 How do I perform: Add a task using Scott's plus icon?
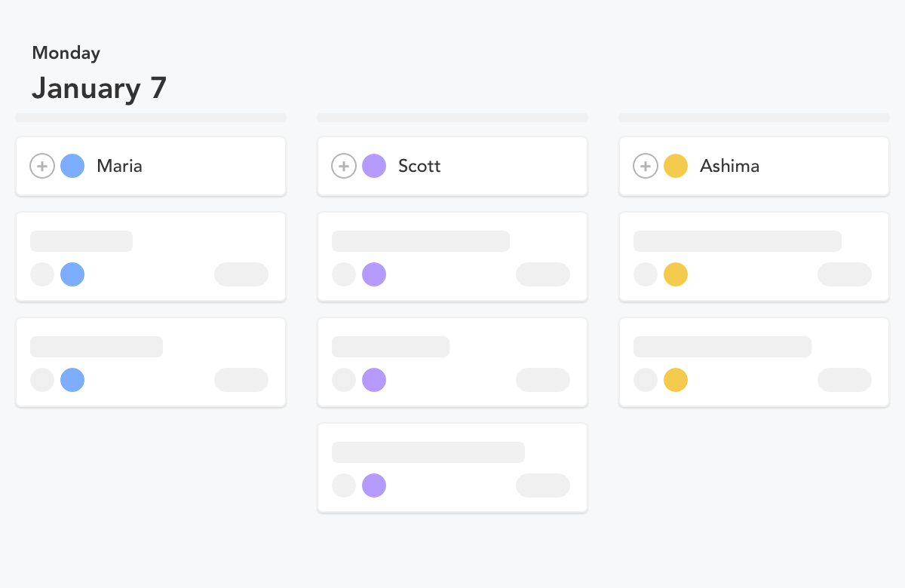coord(344,166)
